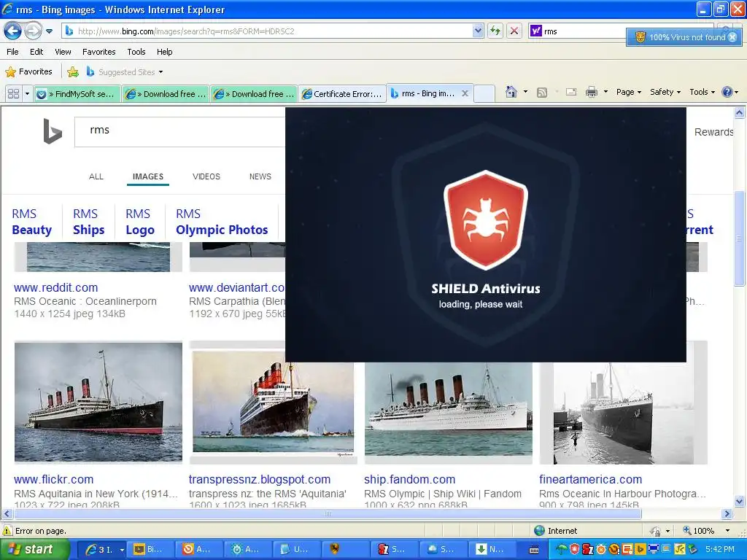Click the red Stop loading icon

(x=514, y=31)
